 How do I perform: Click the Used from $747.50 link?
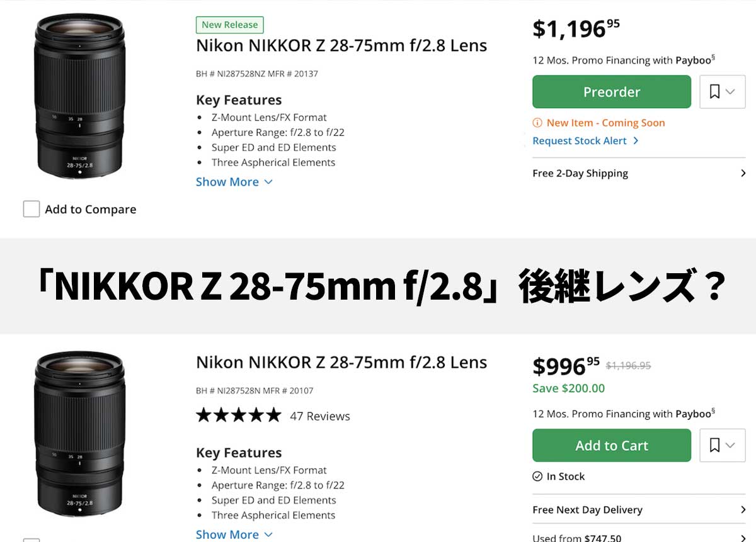[x=577, y=538]
